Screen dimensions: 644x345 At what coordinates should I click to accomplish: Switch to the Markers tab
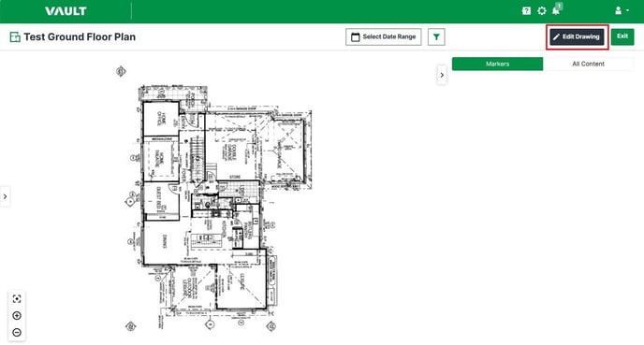pyautogui.click(x=497, y=64)
